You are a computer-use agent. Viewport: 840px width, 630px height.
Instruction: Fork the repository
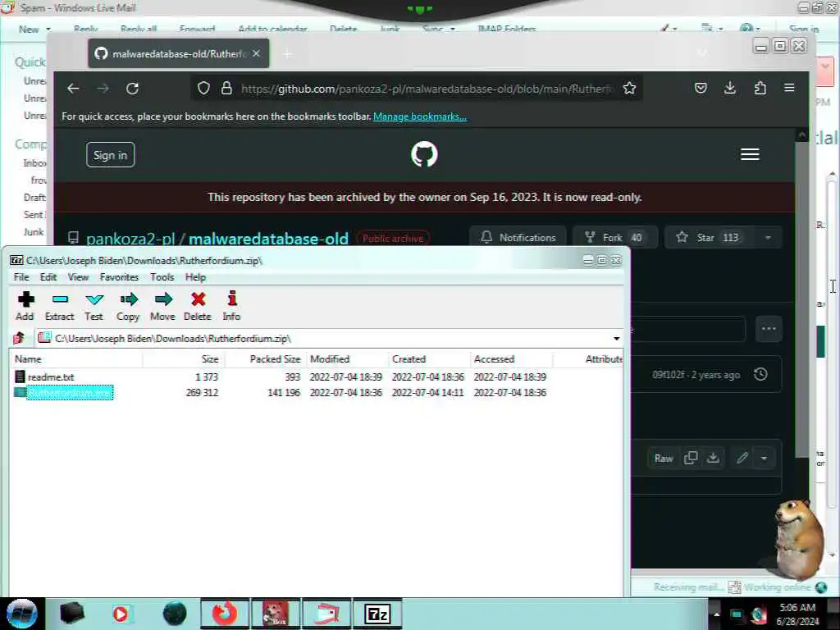[615, 237]
